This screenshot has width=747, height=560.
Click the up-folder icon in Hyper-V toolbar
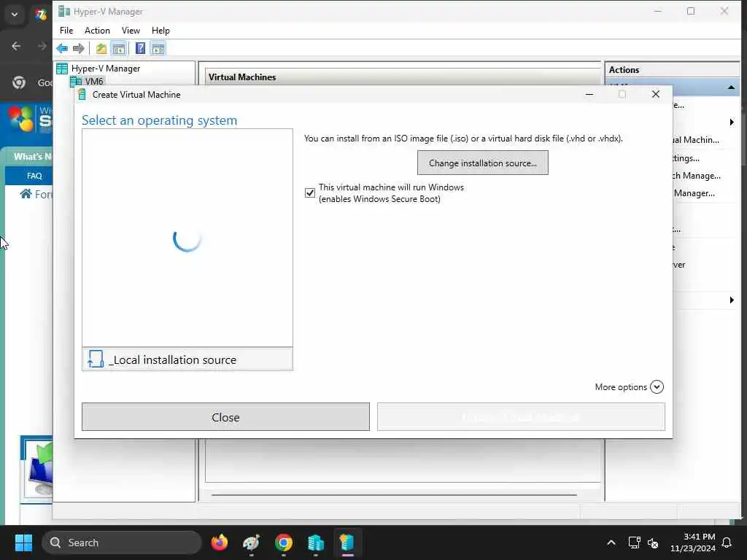[x=101, y=48]
